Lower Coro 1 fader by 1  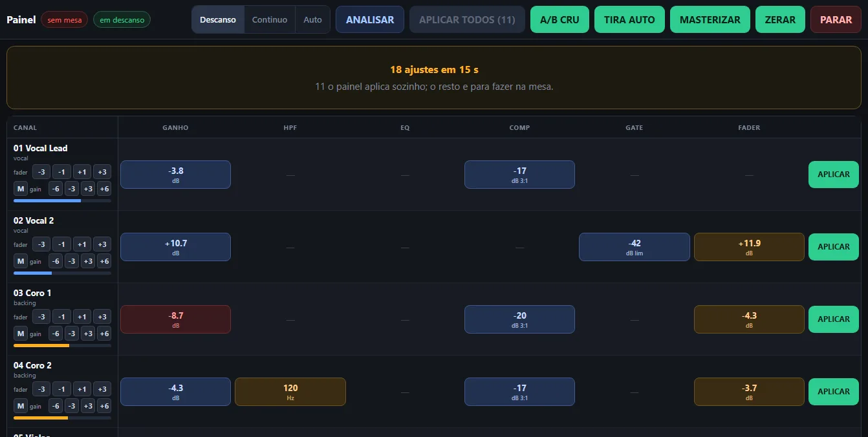pyautogui.click(x=61, y=317)
